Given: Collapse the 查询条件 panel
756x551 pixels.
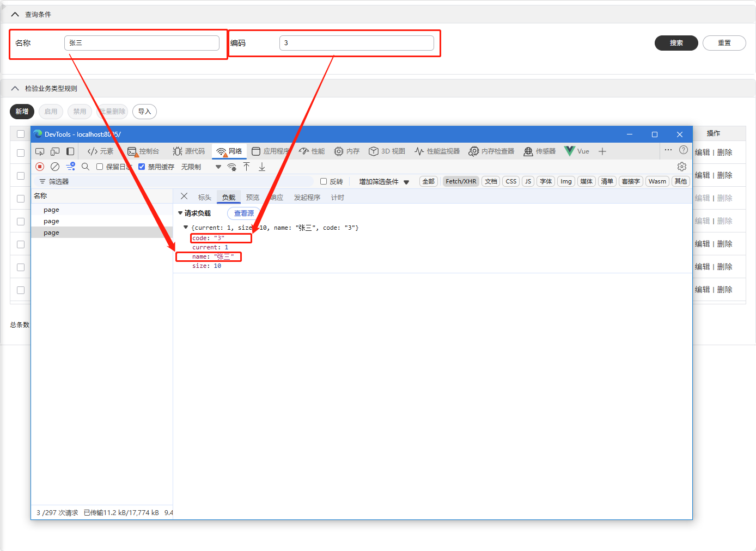Looking at the screenshot, I should coord(15,15).
